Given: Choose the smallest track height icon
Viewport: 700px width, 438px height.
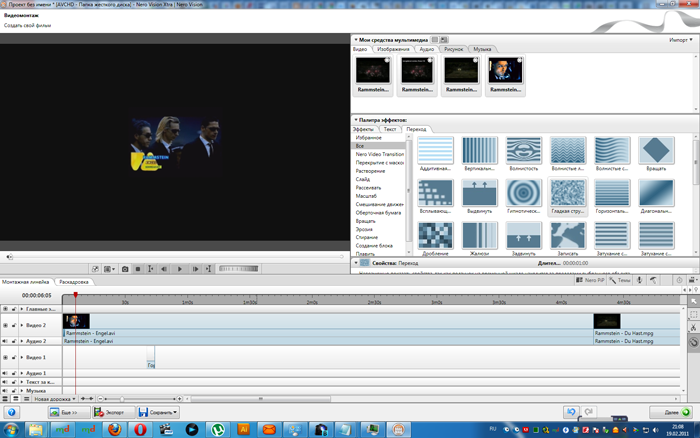Looking at the screenshot, I should click(26, 399).
